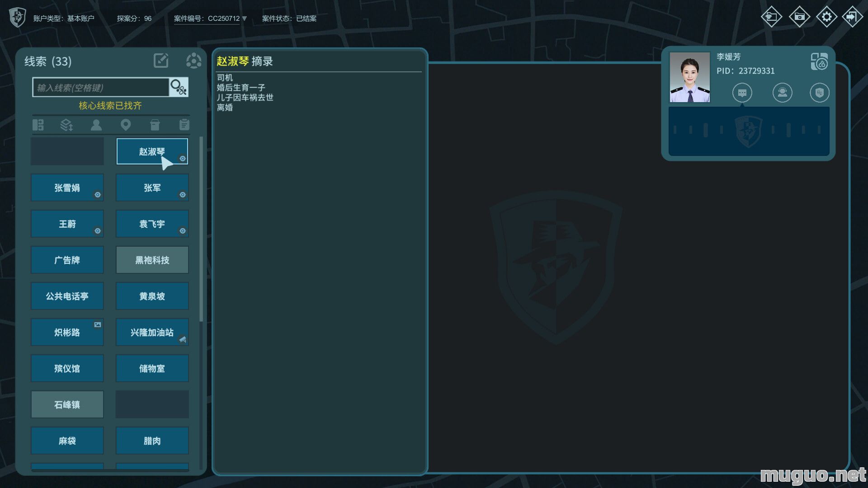Viewport: 868px width, 488px height.
Task: Select the 公共电话亭 clue
Action: (67, 296)
